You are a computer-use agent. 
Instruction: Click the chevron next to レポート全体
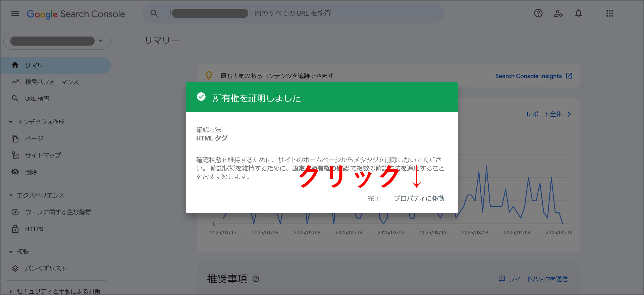(x=569, y=114)
